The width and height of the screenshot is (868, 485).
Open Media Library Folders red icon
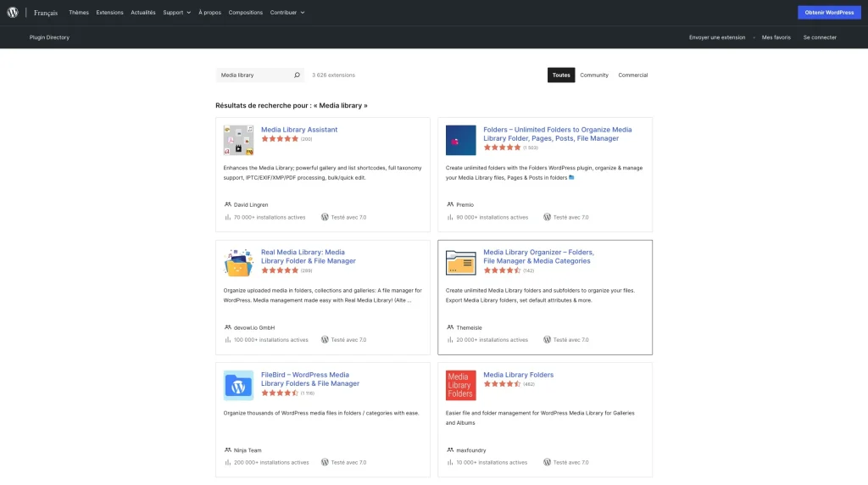coord(460,385)
